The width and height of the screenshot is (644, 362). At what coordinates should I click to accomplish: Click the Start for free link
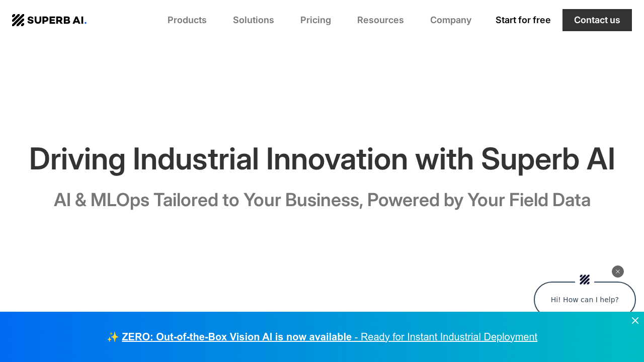523,20
